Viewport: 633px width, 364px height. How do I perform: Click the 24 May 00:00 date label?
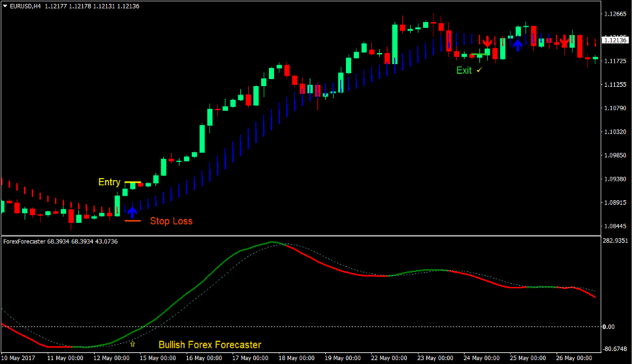pos(481,358)
